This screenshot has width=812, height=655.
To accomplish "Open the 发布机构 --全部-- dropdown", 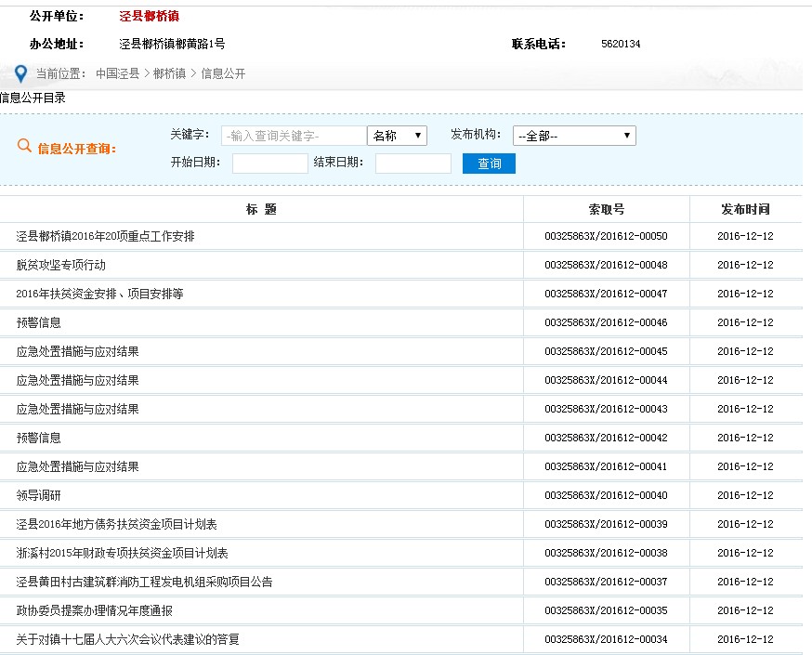I will point(574,136).
